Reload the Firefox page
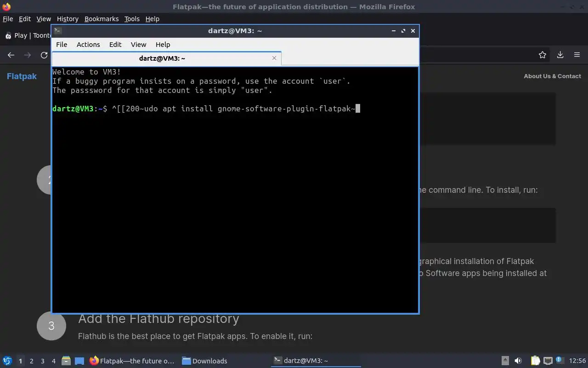 click(x=44, y=55)
